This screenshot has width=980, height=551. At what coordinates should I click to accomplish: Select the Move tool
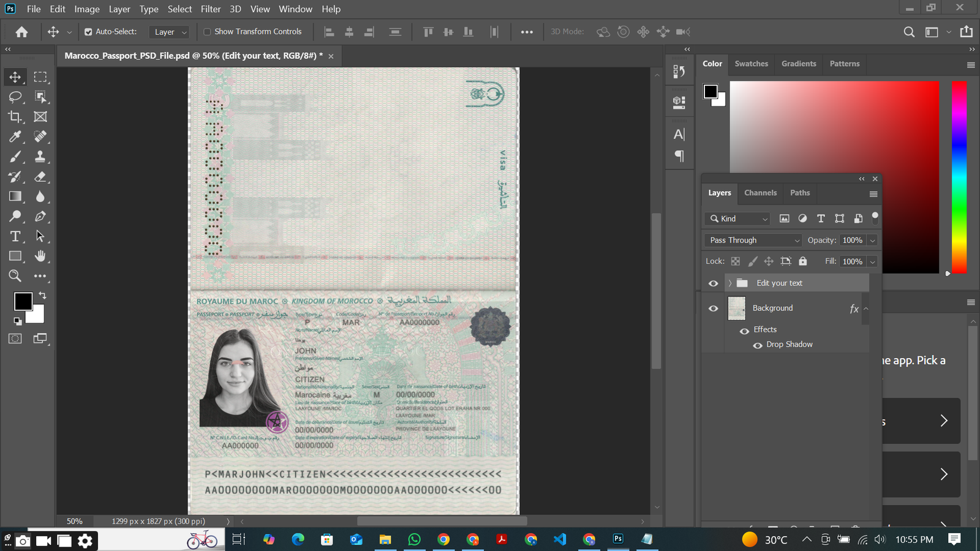coord(15,77)
